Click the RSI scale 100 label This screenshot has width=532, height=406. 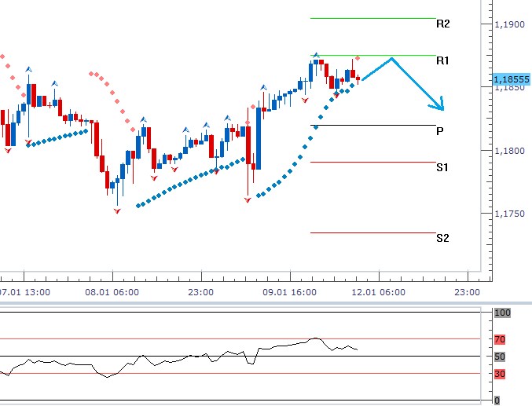click(x=502, y=313)
